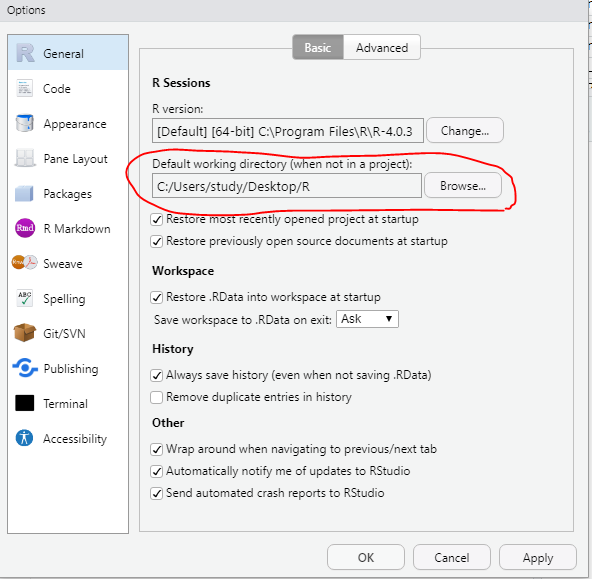Open the Spelling ABC checkmark icon
This screenshot has height=579, width=592.
pyautogui.click(x=25, y=298)
